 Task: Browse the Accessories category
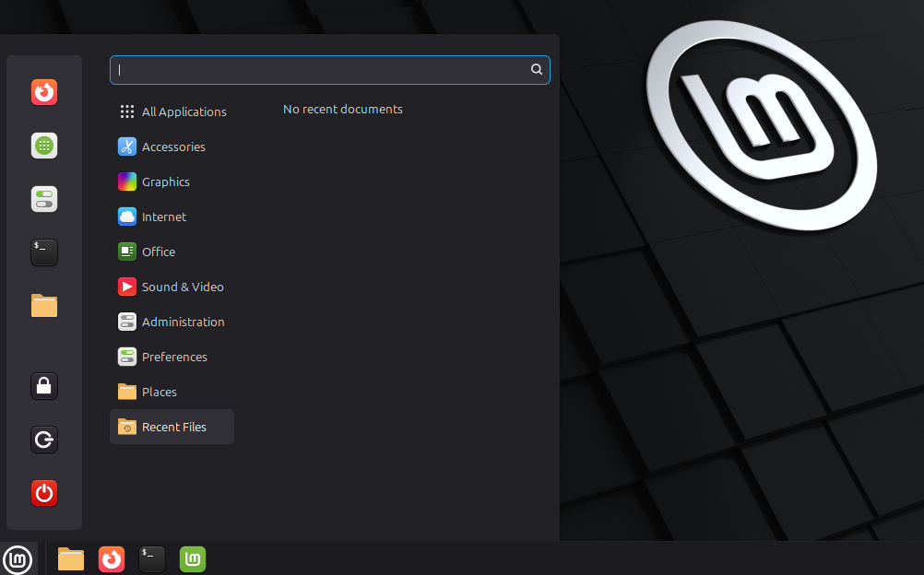(x=173, y=147)
